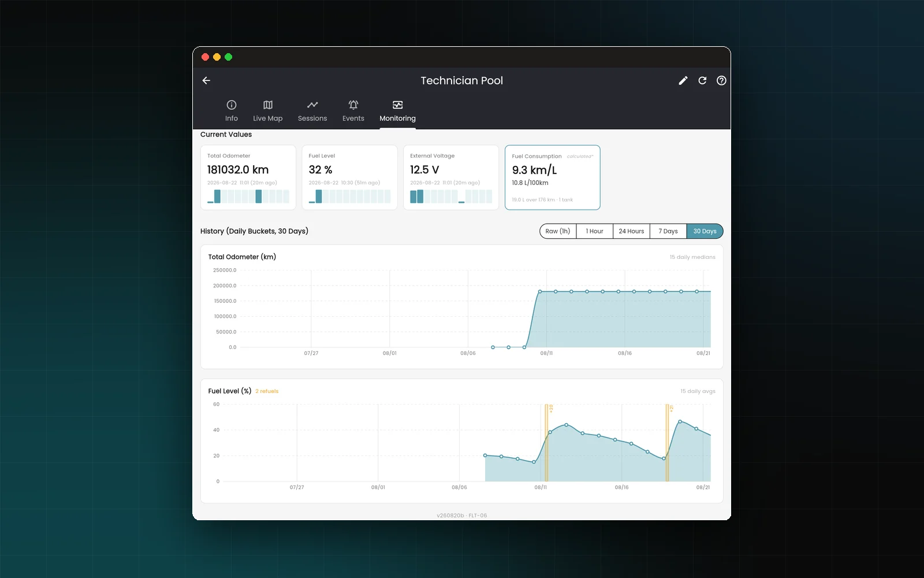Go back using the arrow icon
Screen dimensions: 924x578
[x=206, y=81]
